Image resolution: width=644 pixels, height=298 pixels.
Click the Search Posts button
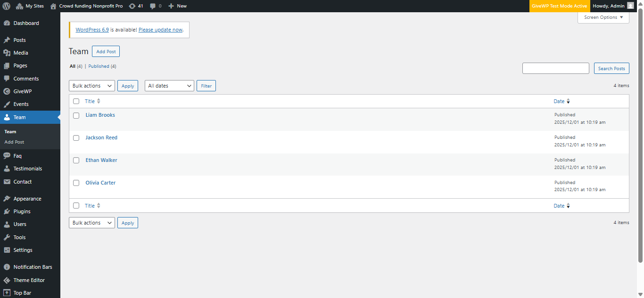click(611, 68)
